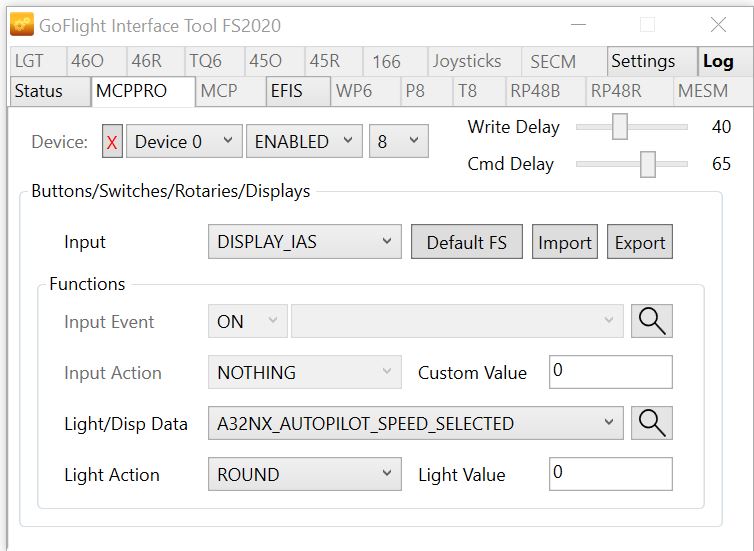Open the Device 0 dropdown
Image resolution: width=754 pixels, height=551 pixels.
pyautogui.click(x=184, y=142)
